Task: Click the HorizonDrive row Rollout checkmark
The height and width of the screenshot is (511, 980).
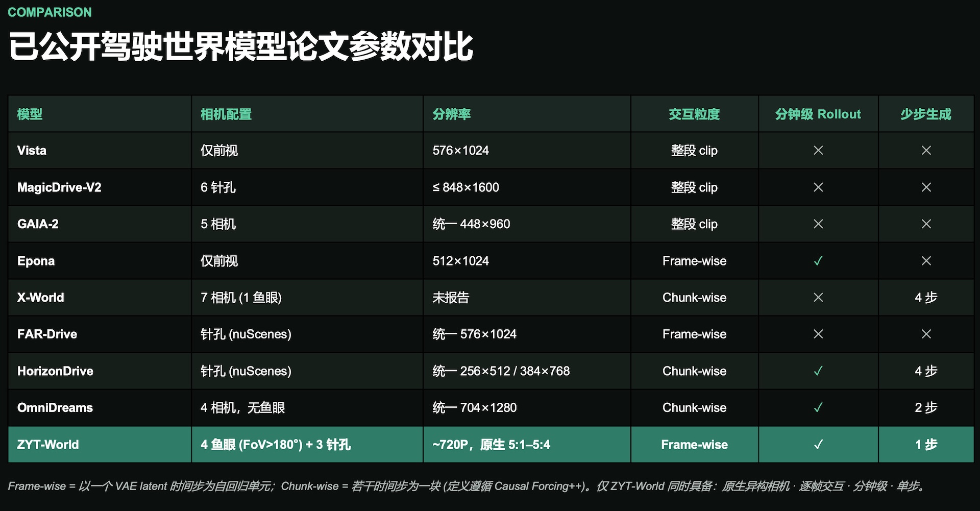Action: 818,371
